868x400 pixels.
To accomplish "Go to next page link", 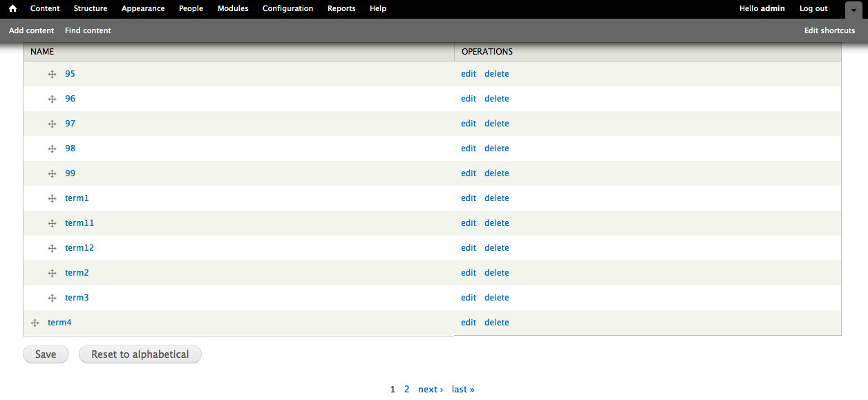I will [431, 390].
